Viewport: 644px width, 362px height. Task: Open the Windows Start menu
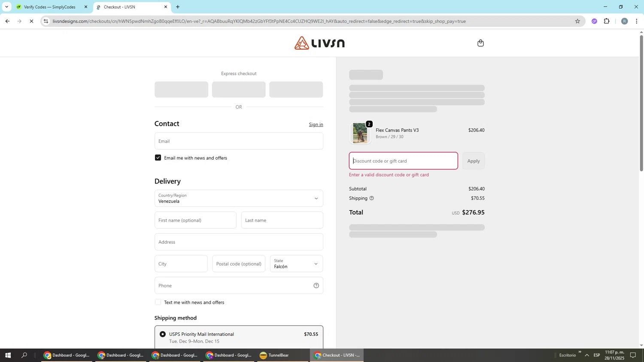pos(7,355)
